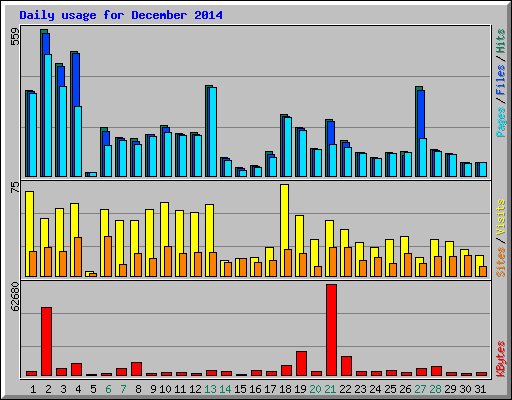Click the yellow visits bar for day 1
Image resolution: width=512 pixels, height=400 pixels.
[x=29, y=222]
